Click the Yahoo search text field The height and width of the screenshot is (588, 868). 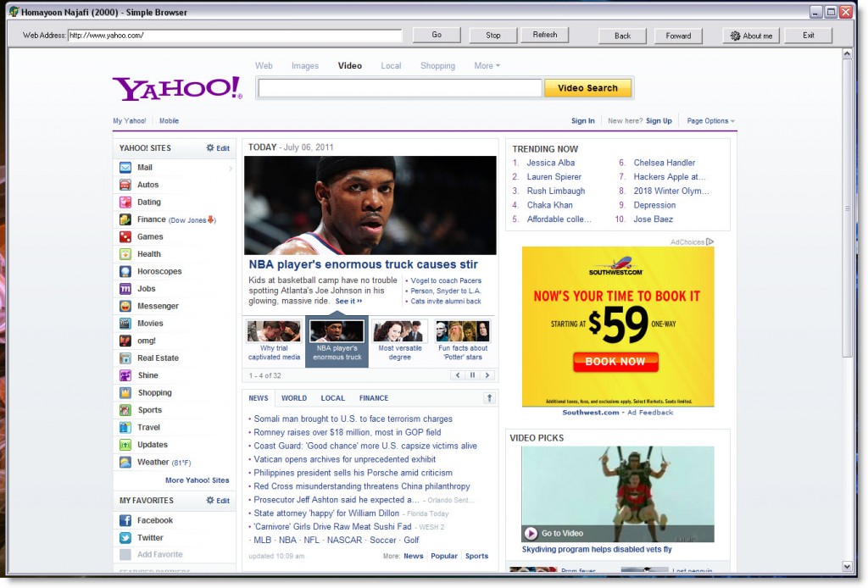click(x=400, y=88)
